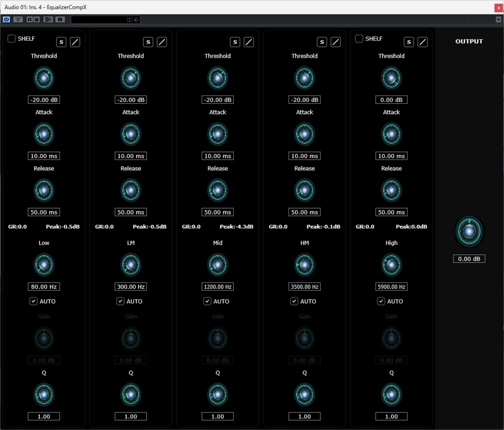Screen dimensions: 504x430
Task: Open the preset management diamond icon
Action: 136,20
